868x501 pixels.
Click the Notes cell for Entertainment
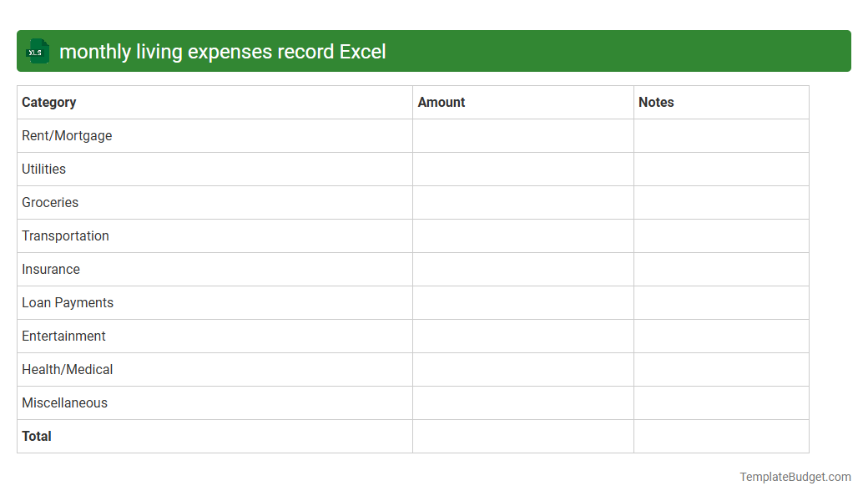pos(721,336)
